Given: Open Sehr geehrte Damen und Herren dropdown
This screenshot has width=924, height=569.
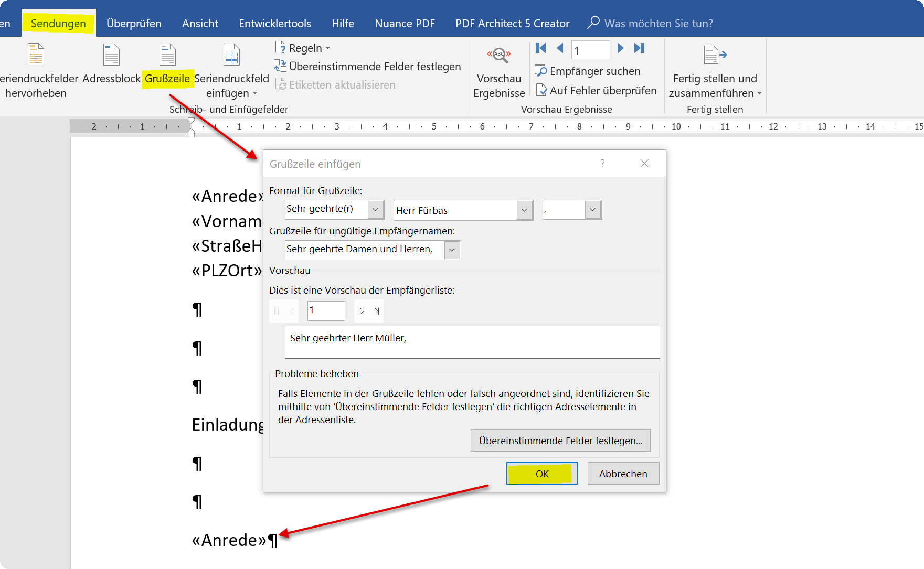Looking at the screenshot, I should (x=452, y=250).
